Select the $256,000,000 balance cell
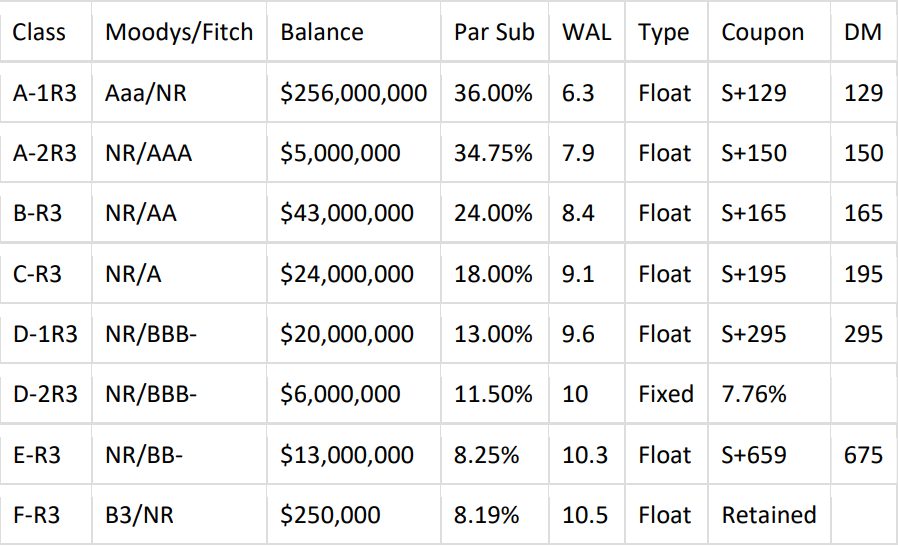 [x=354, y=93]
